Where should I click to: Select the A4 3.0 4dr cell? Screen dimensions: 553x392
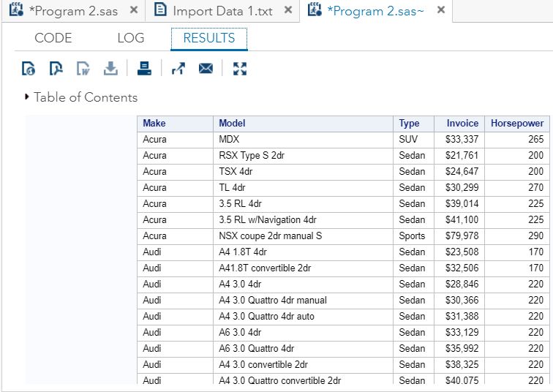303,284
